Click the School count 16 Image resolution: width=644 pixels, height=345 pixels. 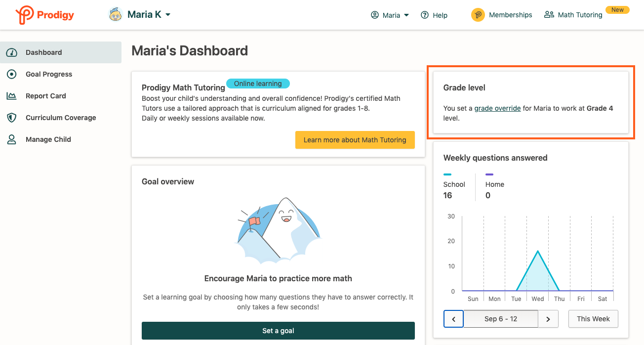pos(448,195)
